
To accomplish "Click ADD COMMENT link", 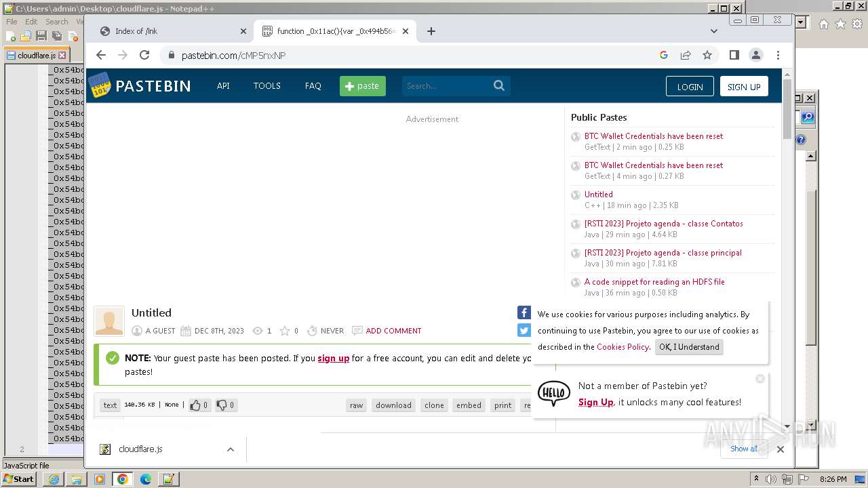I will pyautogui.click(x=393, y=331).
